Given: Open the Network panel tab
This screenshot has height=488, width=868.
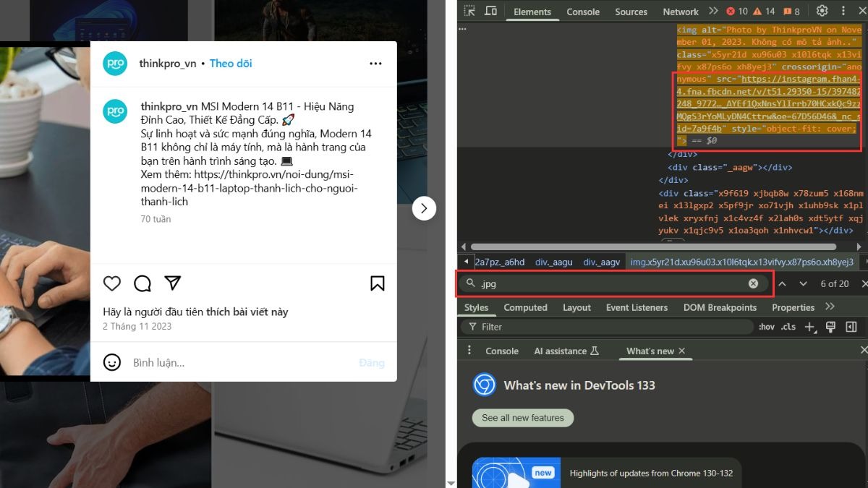Looking at the screenshot, I should click(x=681, y=12).
